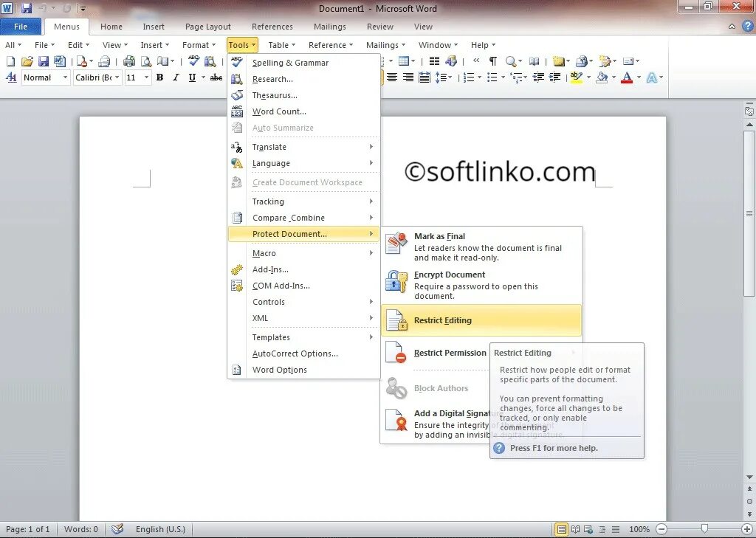Click the Print Preview magnifier icon
This screenshot has width=756, height=538.
(x=145, y=61)
